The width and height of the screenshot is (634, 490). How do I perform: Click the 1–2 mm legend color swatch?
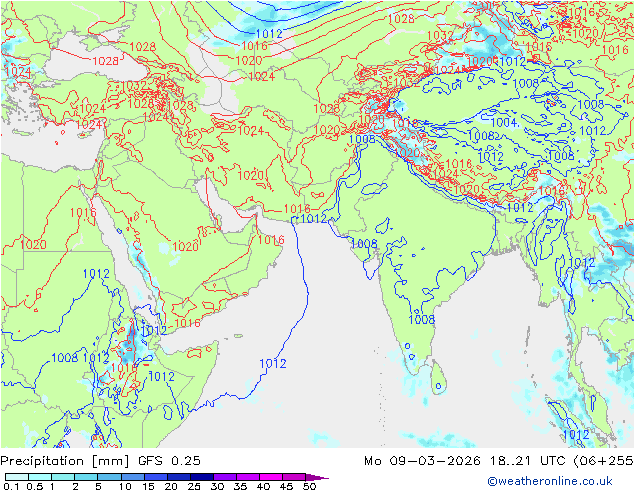pos(63,477)
